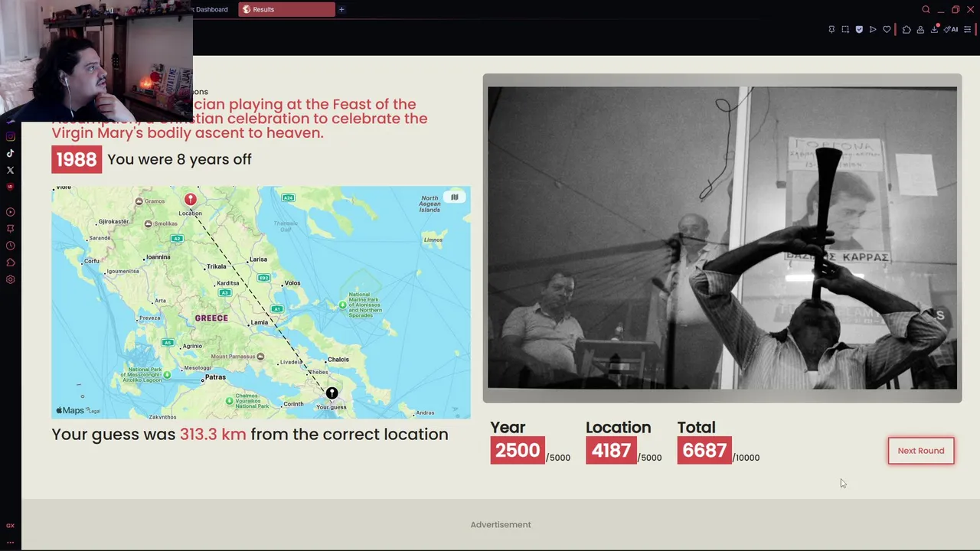Viewport: 980px width, 551px height.
Task: Open the sidebar player icon
Action: click(x=10, y=212)
